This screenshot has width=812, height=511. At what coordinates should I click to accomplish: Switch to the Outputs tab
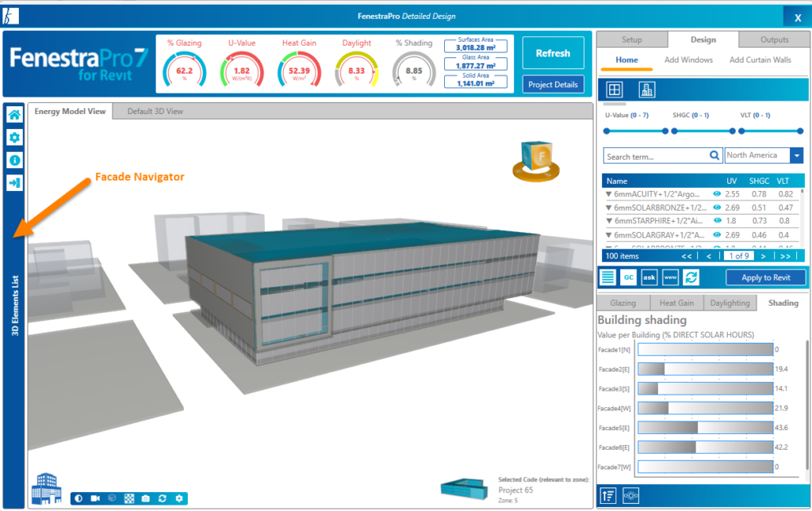click(x=774, y=40)
